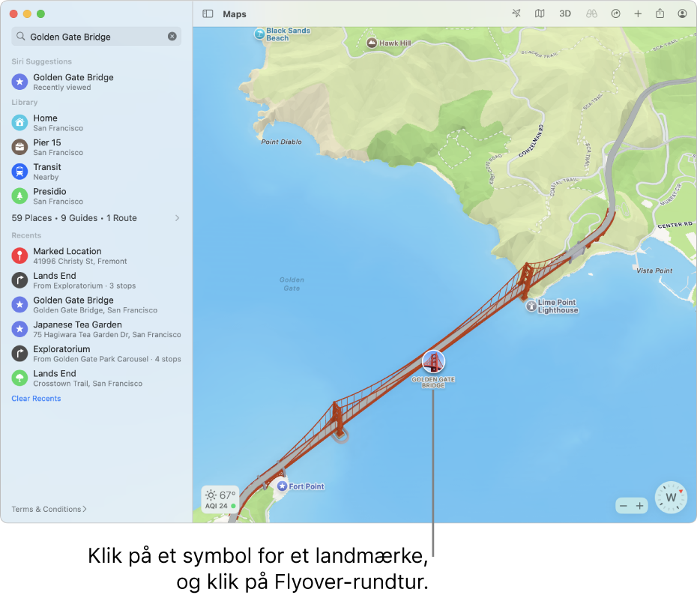Screen dimensions: 700x598
Task: Open Exploratorium route with 4 stops
Action: (97, 354)
